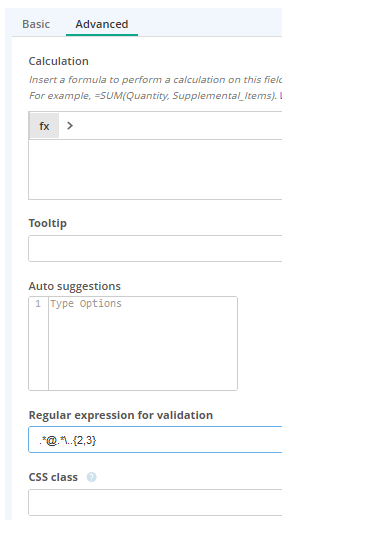Click the Type Options auto suggestions editor
Image resolution: width=370 pixels, height=551 pixels.
click(x=143, y=343)
